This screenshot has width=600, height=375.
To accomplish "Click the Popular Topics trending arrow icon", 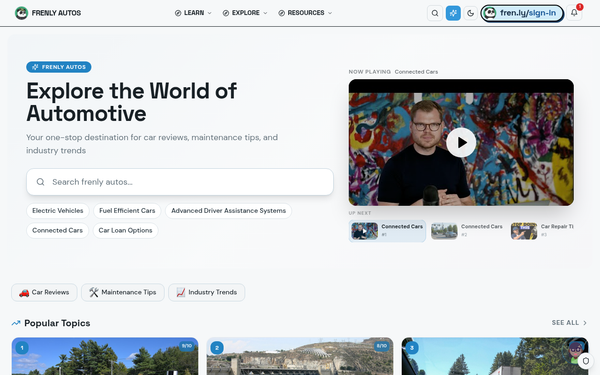I will click(x=16, y=323).
